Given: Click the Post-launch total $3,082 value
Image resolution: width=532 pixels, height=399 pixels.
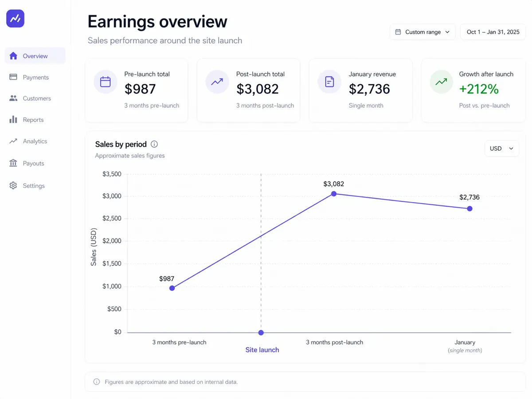Looking at the screenshot, I should 258,89.
